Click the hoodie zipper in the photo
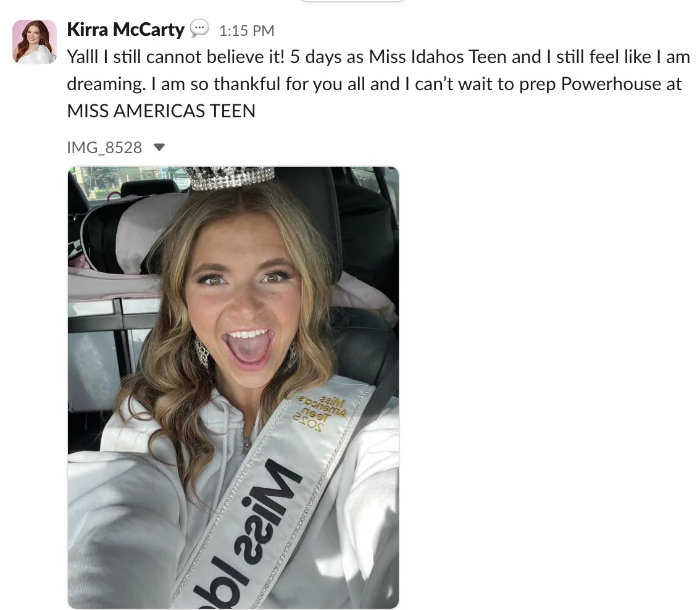 pyautogui.click(x=247, y=446)
